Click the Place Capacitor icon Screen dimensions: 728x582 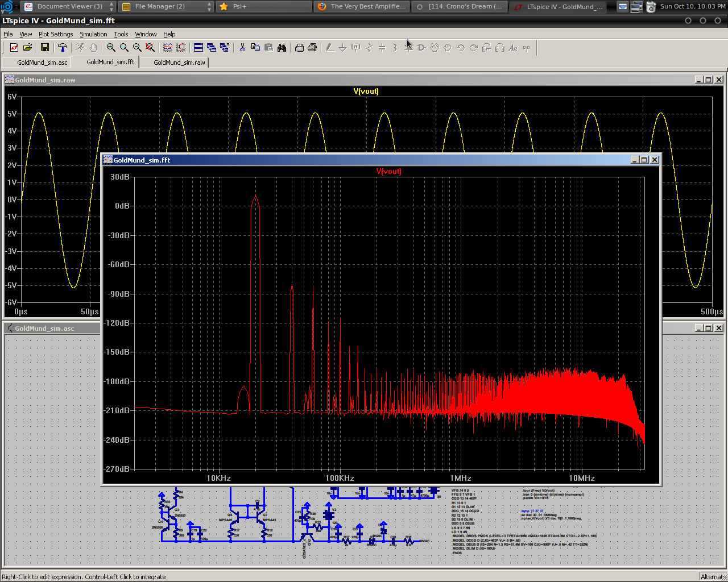click(382, 48)
